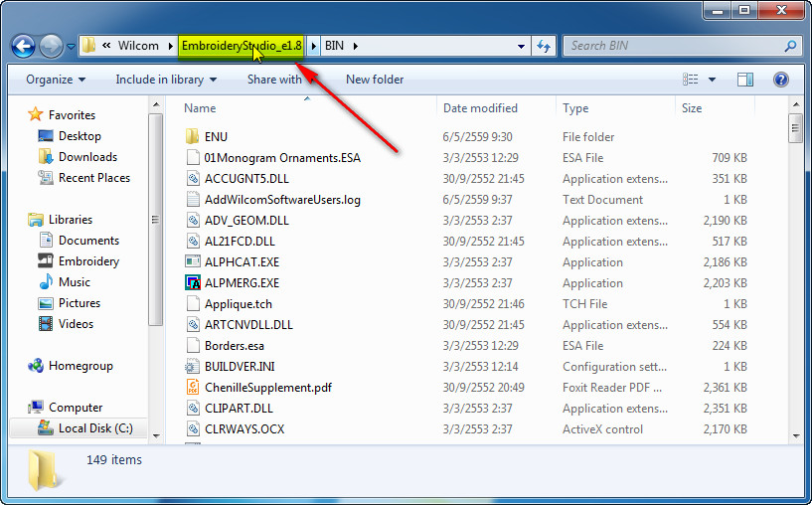Select the Applique.tch file
This screenshot has width=812, height=505.
[229, 304]
